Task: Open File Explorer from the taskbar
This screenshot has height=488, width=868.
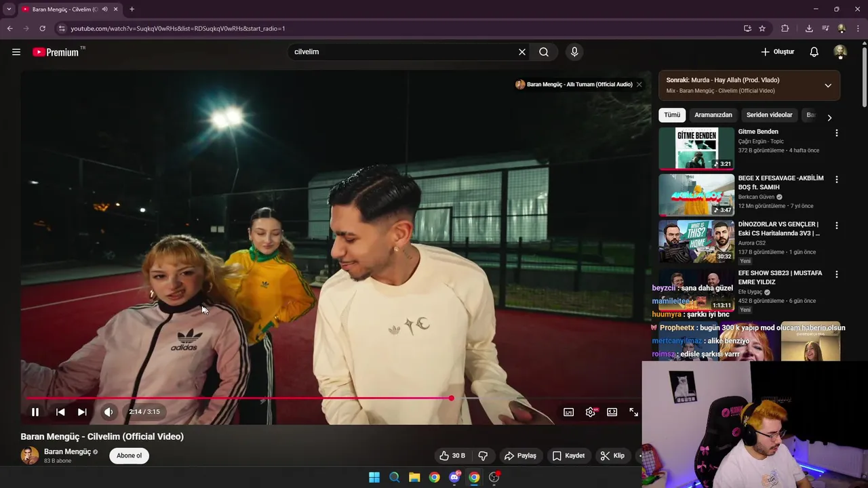Action: click(414, 477)
